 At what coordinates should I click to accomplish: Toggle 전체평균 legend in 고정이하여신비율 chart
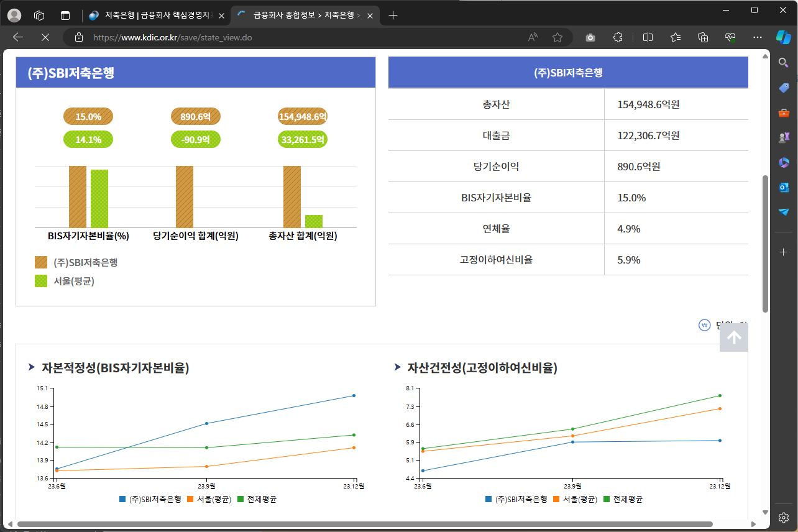[x=623, y=499]
